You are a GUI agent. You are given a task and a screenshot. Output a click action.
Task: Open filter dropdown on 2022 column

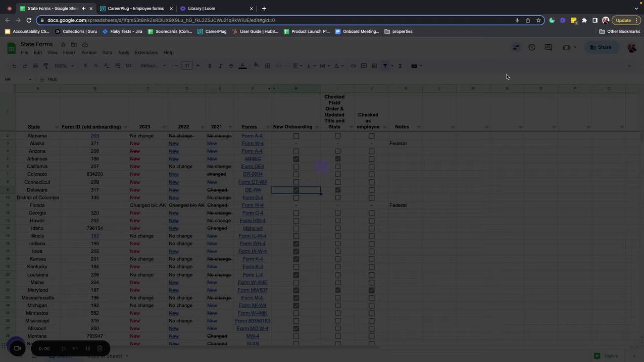[202, 127]
